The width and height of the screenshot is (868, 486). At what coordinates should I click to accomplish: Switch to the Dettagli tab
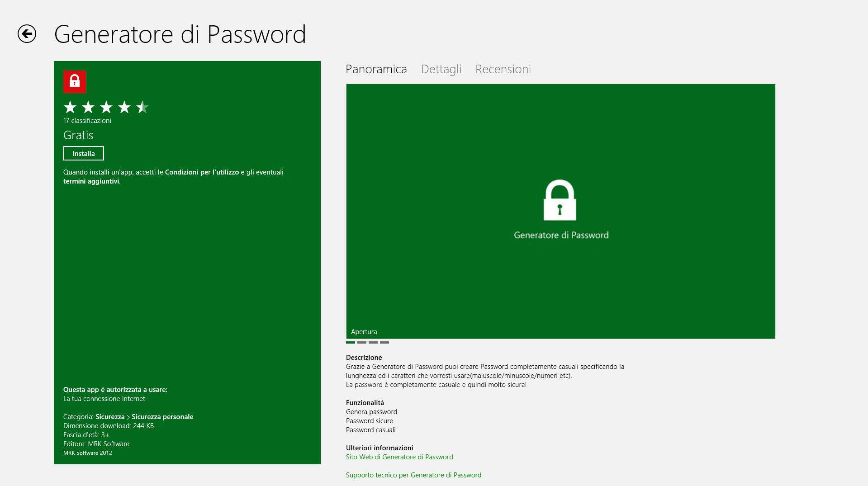point(441,69)
